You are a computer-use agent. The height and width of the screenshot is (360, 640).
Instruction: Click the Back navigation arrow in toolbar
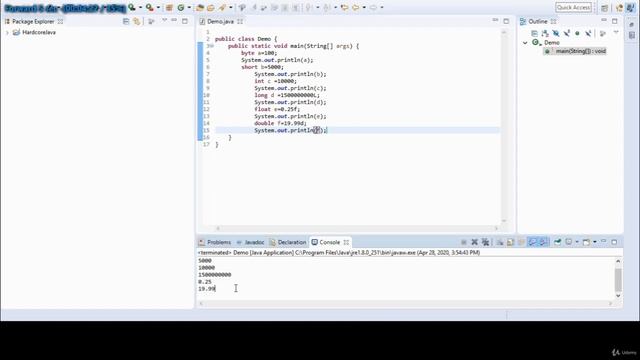pos(356,7)
